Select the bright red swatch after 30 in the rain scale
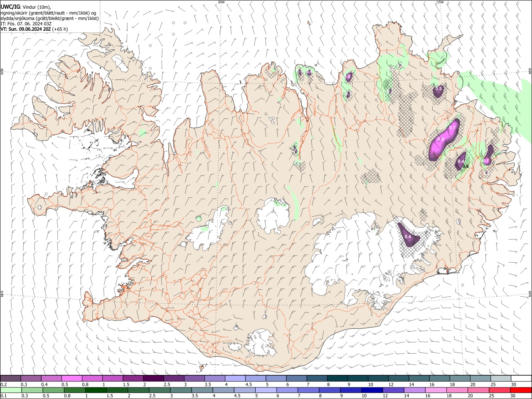The height and width of the screenshot is (399, 532). (x=521, y=390)
